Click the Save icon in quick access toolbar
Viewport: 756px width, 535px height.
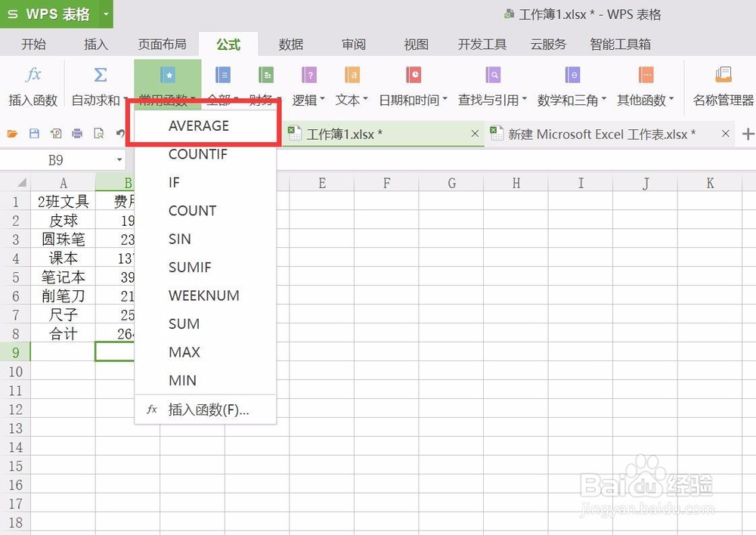click(33, 131)
